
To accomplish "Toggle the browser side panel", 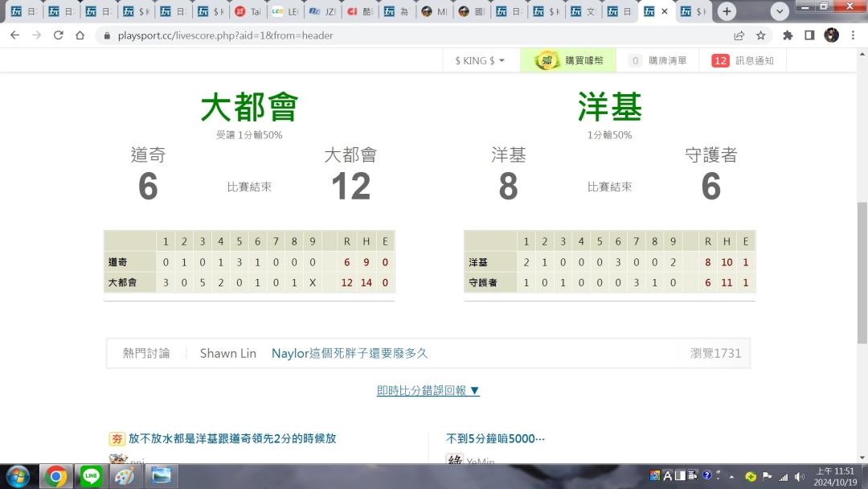I will point(809,35).
